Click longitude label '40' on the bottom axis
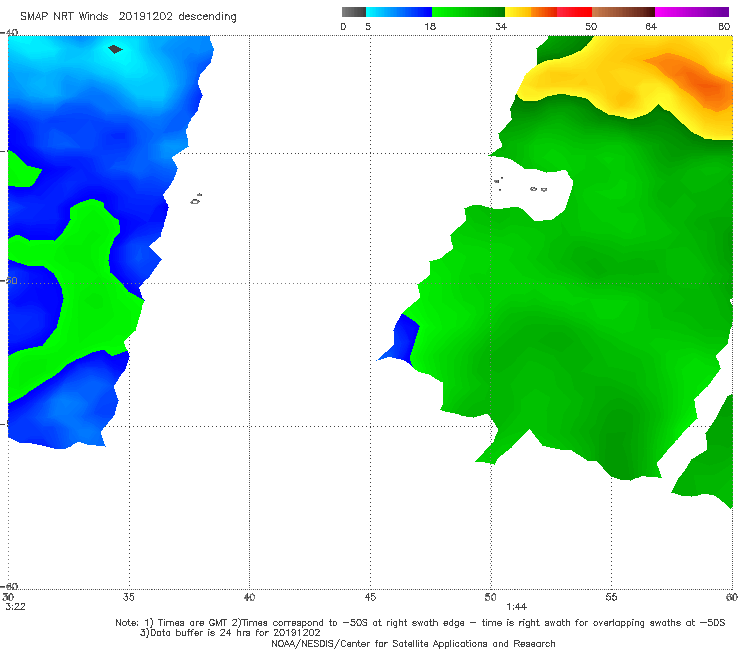This screenshot has height=650, width=740. click(x=249, y=597)
